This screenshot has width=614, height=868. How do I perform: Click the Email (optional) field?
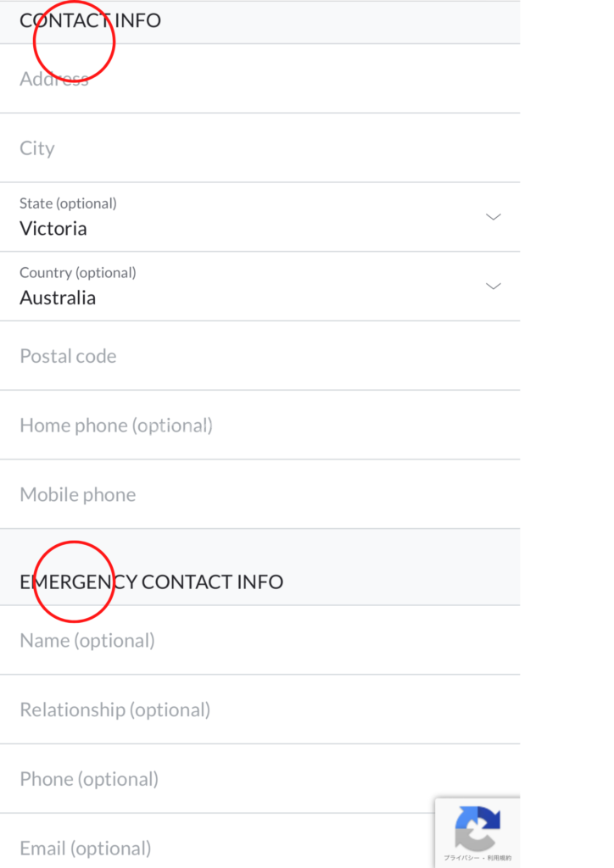pyautogui.click(x=212, y=848)
